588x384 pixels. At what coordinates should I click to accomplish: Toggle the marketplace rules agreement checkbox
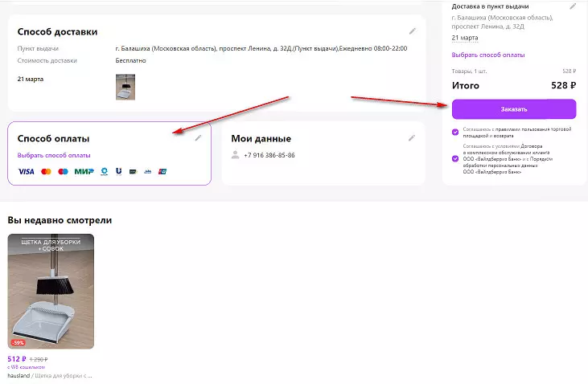(x=455, y=132)
